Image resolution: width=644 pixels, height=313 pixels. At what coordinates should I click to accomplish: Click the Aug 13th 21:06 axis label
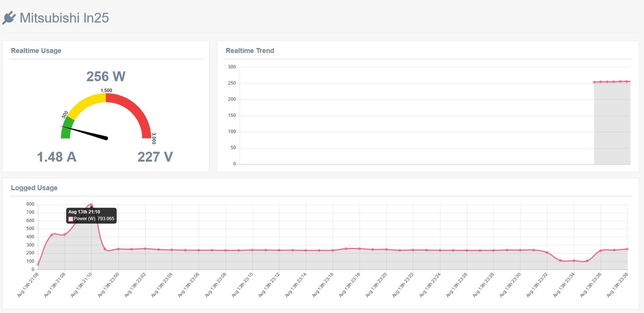click(x=28, y=285)
